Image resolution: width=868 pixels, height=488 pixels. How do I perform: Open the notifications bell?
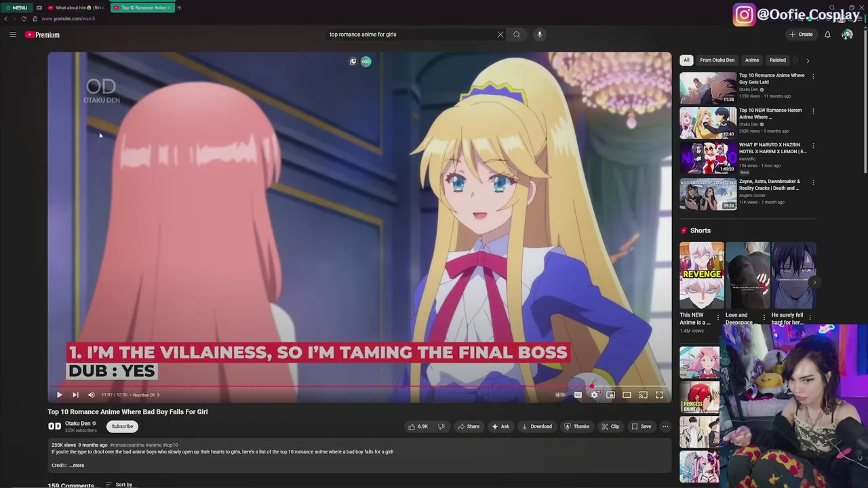point(827,35)
